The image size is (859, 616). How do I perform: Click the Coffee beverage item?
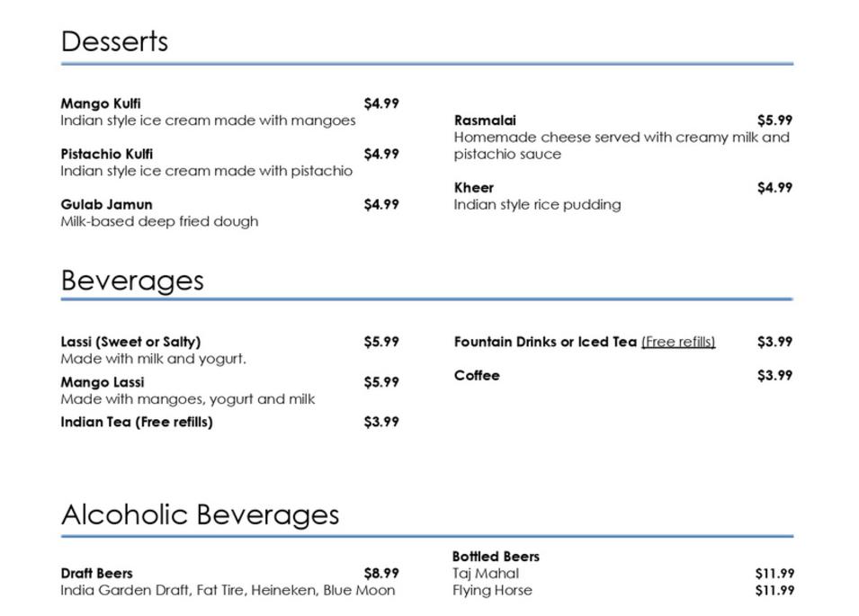tap(477, 376)
